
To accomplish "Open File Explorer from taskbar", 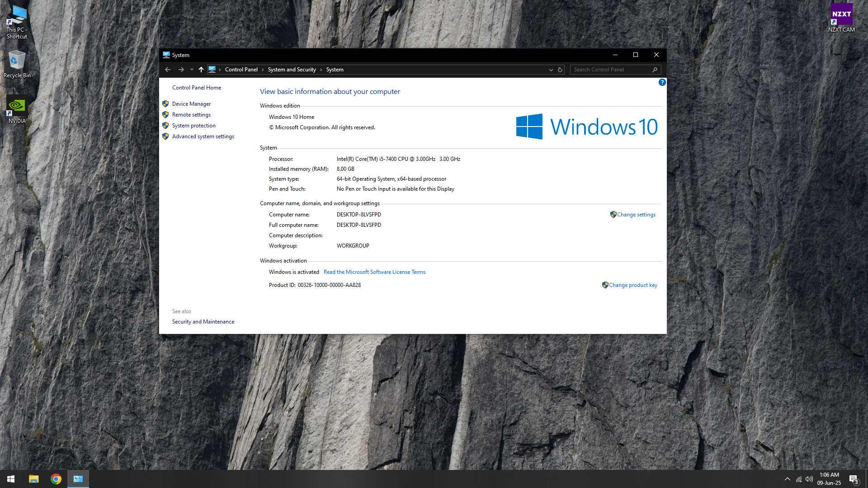I will coord(33,479).
